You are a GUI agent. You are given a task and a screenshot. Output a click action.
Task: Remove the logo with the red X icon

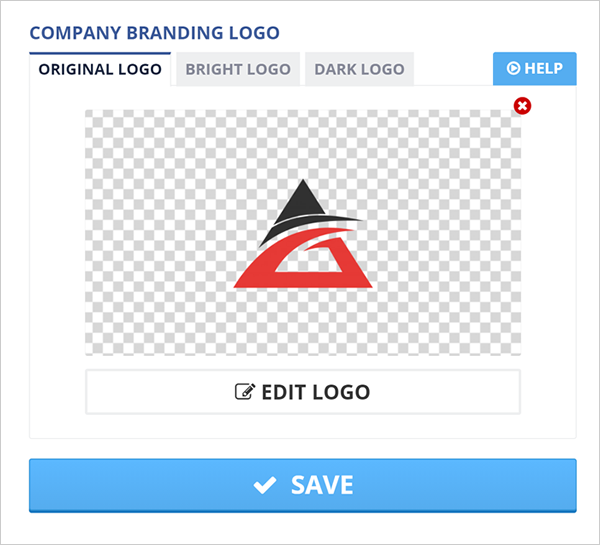click(522, 106)
